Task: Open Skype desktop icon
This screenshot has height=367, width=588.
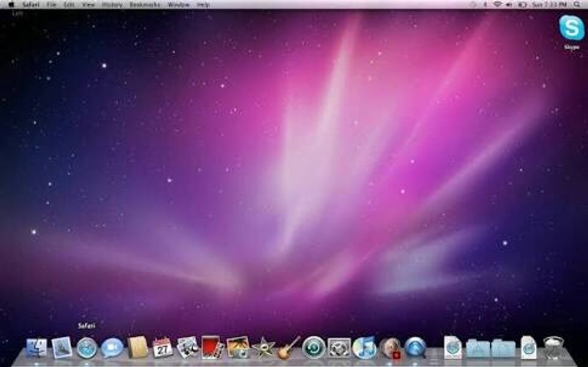Action: click(x=571, y=30)
